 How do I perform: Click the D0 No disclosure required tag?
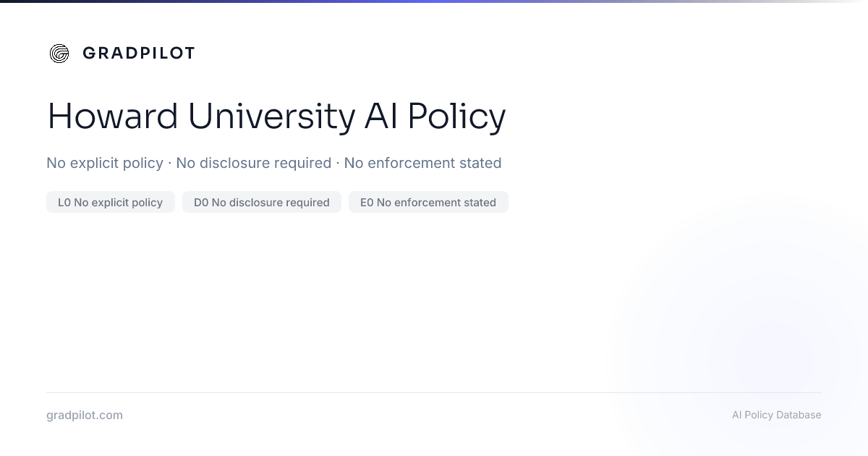click(x=262, y=202)
